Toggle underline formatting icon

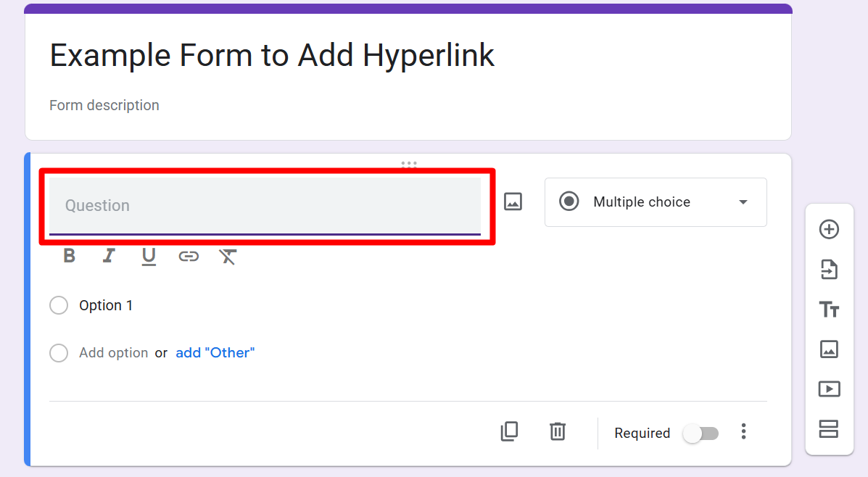[x=149, y=256]
